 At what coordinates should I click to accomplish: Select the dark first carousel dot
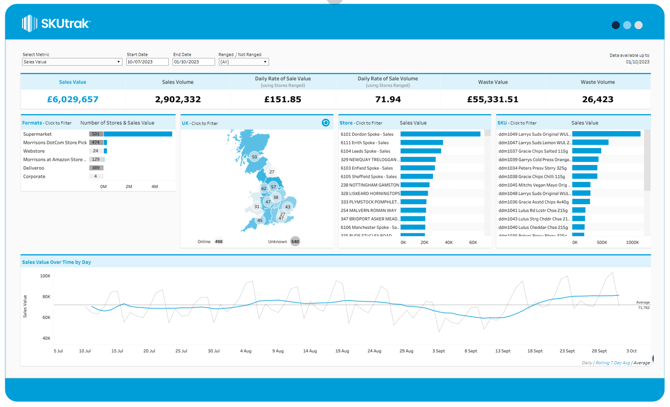pyautogui.click(x=615, y=25)
